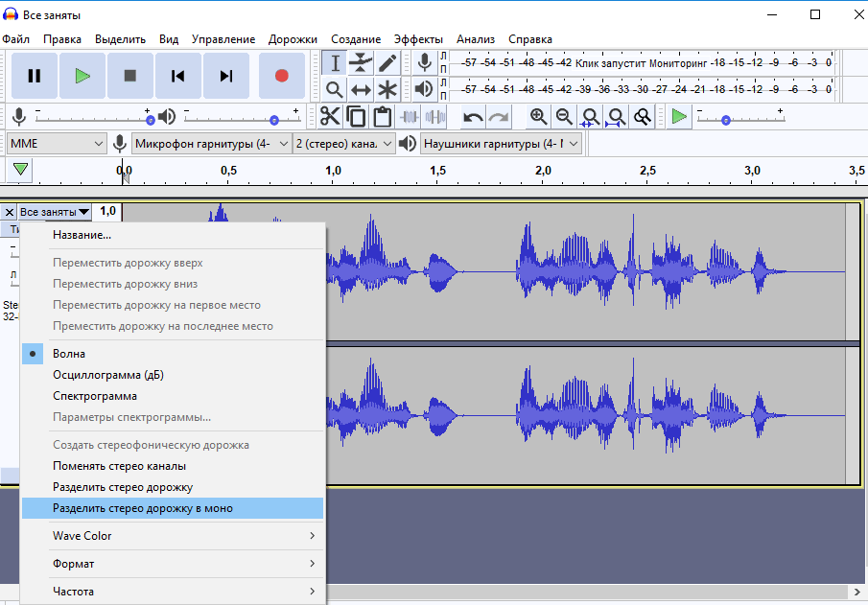Open the recording device dropdown (Микрофон гарнитуры)

point(211,144)
